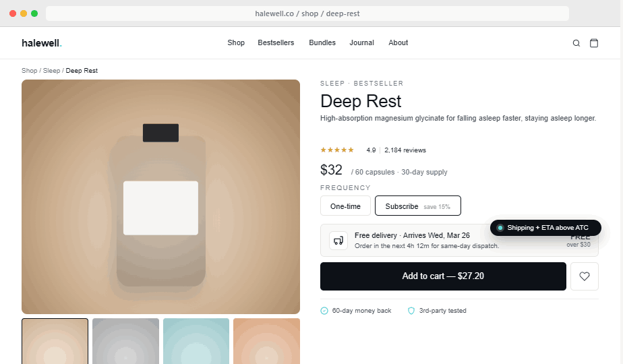Click the magnesium glycinate description text
Image resolution: width=623 pixels, height=364 pixels.
[458, 118]
